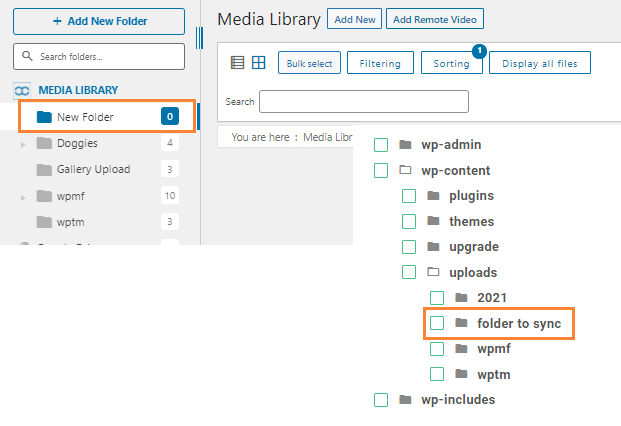Switch to grid view icon
621x426 pixels.
pos(258,63)
